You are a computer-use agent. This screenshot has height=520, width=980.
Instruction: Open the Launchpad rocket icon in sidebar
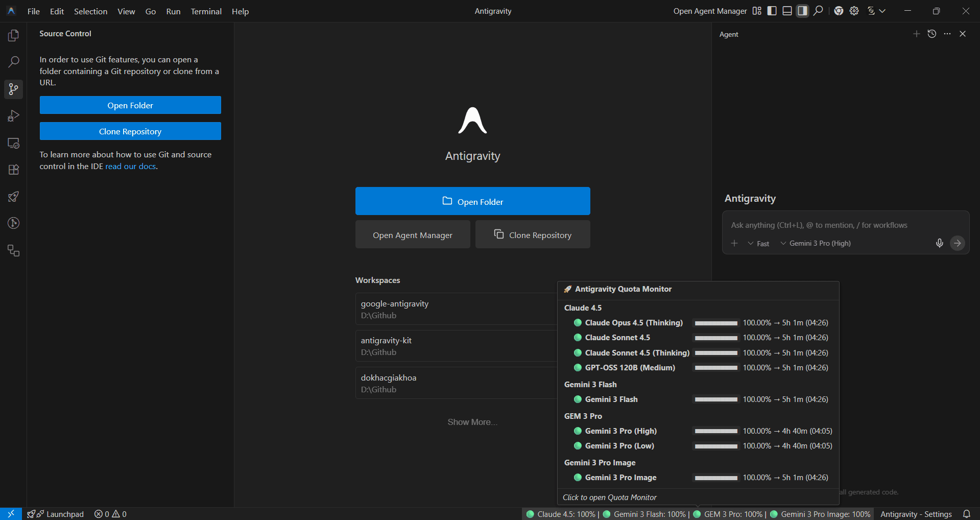[13, 197]
